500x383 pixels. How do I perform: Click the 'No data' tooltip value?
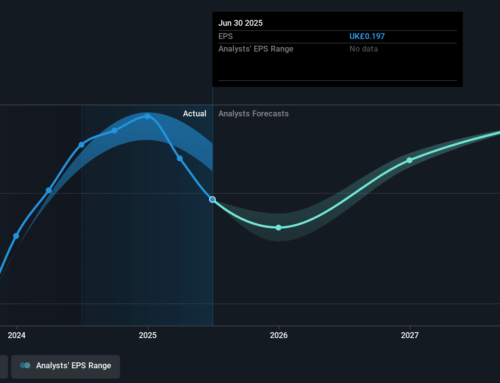[x=364, y=49]
